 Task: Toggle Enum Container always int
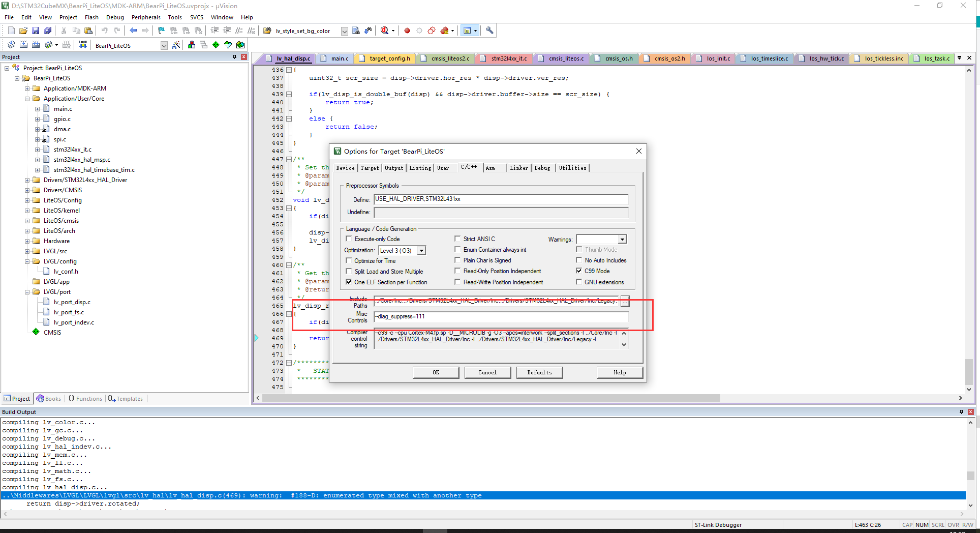[x=457, y=249]
